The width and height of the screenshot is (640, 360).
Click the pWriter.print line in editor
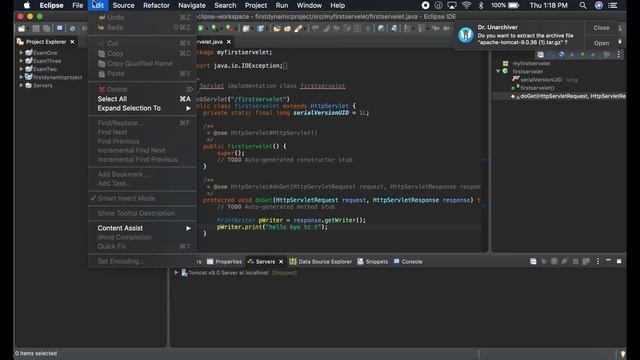272,227
